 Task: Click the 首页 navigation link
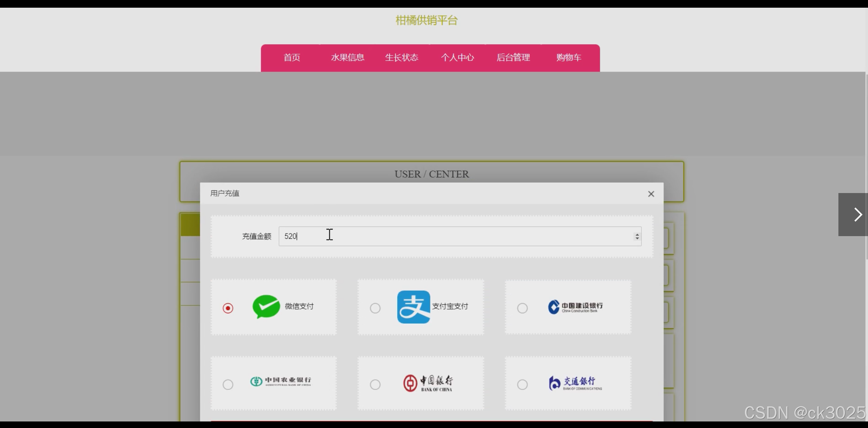click(292, 58)
